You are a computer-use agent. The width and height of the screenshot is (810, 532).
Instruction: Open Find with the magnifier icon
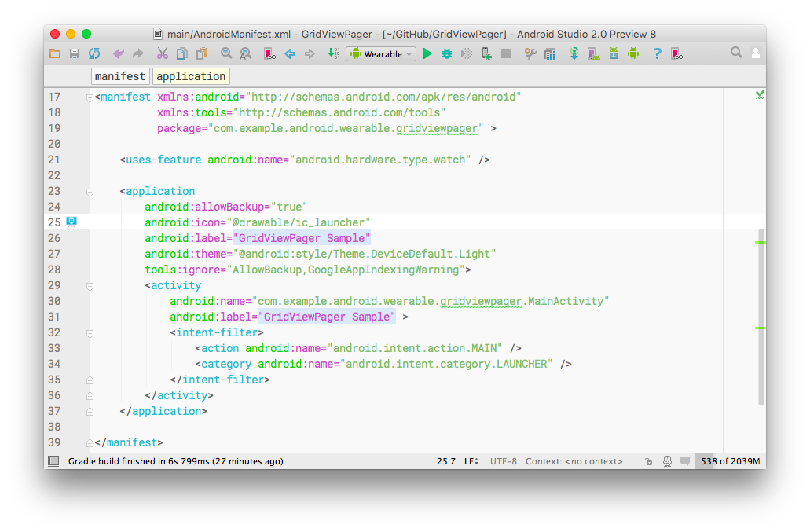click(x=226, y=53)
